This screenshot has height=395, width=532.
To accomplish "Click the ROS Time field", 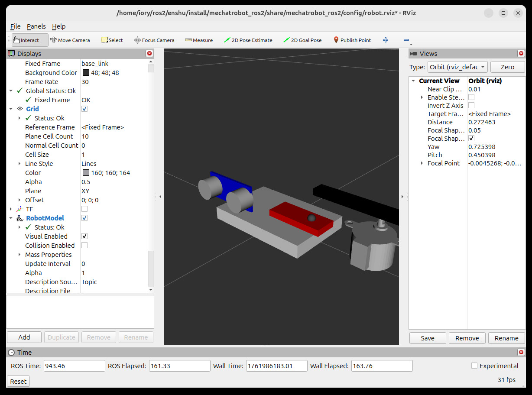I will click(x=74, y=366).
